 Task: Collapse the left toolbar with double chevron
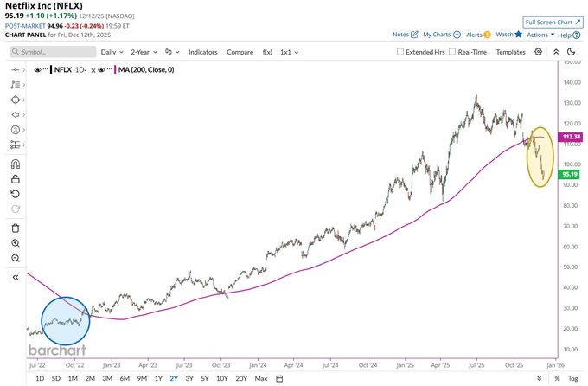pyautogui.click(x=16, y=277)
